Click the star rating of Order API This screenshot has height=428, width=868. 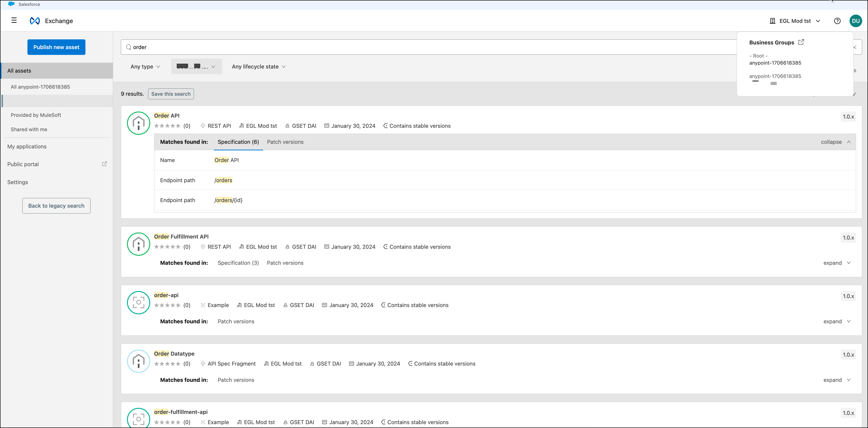(x=167, y=126)
